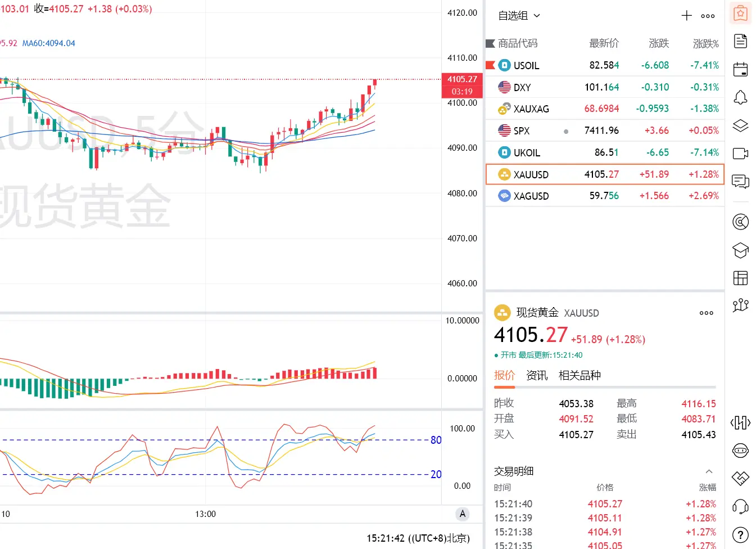Select the SPX watchlist row

(x=605, y=130)
